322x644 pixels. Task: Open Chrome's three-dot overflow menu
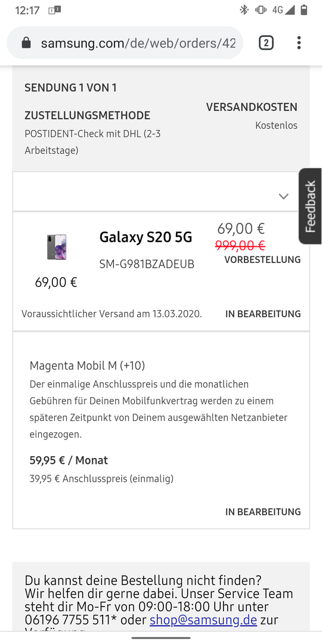(x=299, y=43)
